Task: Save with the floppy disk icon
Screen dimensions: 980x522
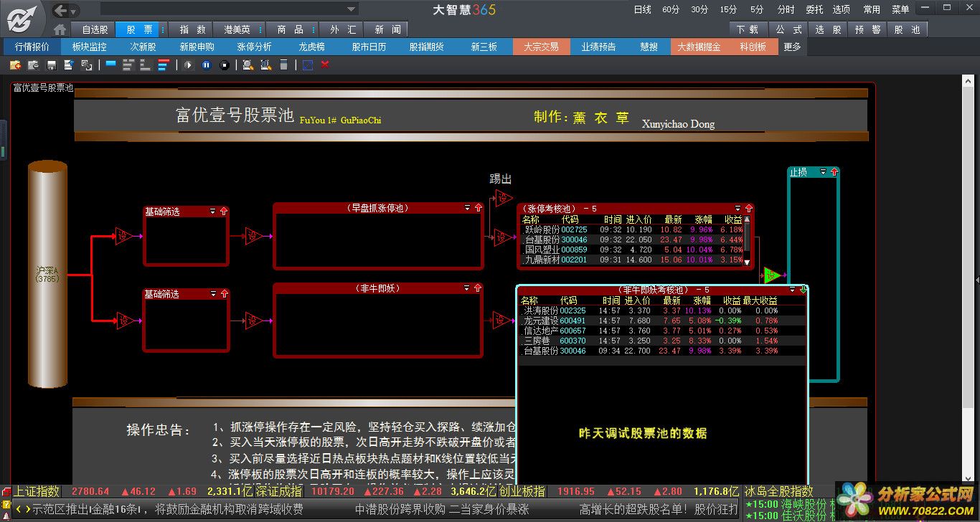Action: coord(52,65)
